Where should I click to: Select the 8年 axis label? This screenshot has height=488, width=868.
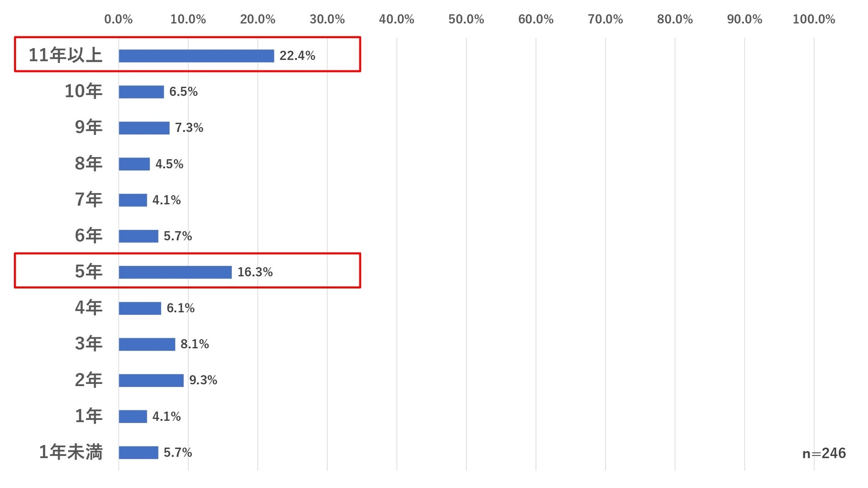[x=89, y=164]
